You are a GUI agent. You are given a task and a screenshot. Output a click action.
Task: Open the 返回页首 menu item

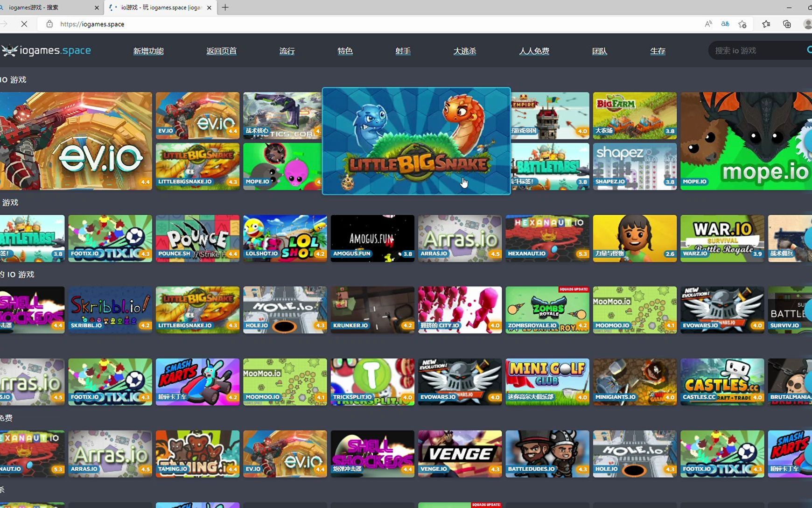(x=221, y=51)
